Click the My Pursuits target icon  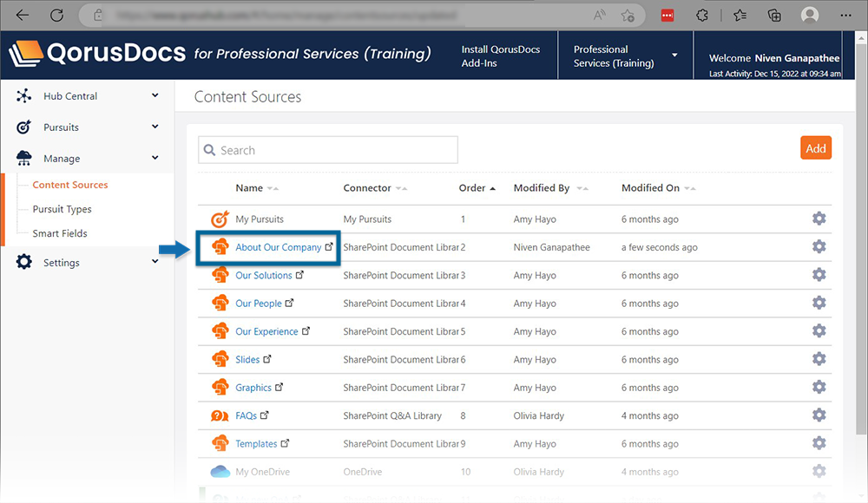220,219
